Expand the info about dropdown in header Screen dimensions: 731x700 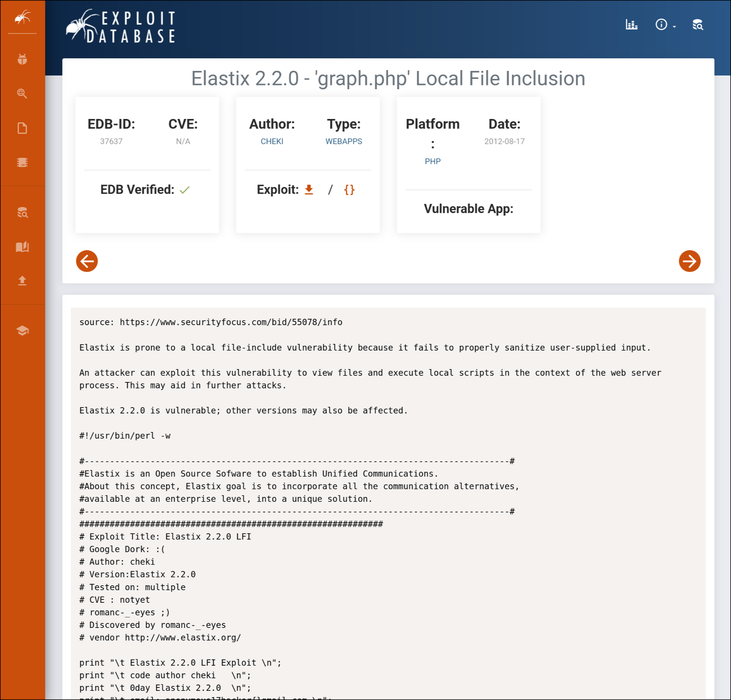pos(665,25)
